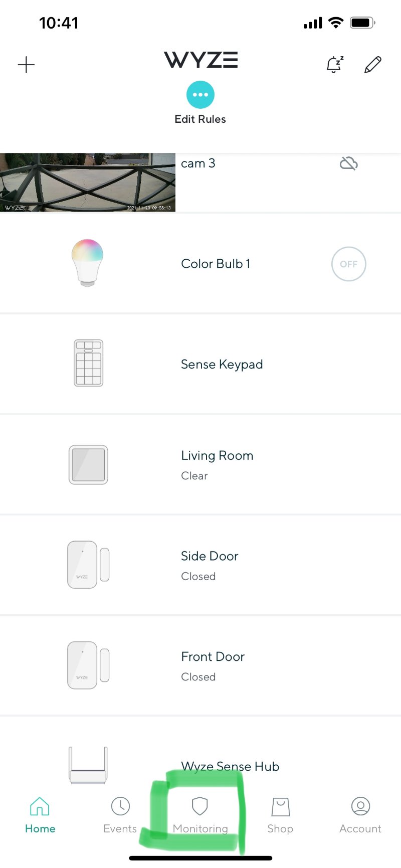The width and height of the screenshot is (401, 868).
Task: Switch to the Home tab
Action: tap(40, 816)
